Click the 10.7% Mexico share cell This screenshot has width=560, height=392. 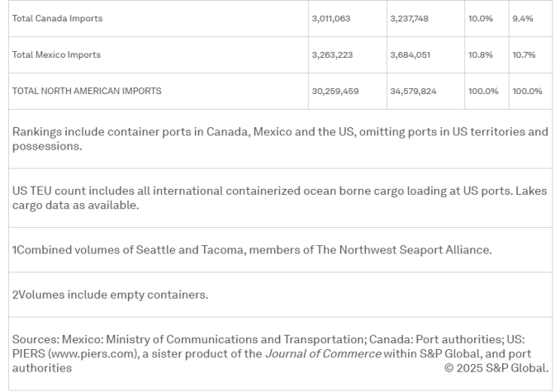(524, 55)
